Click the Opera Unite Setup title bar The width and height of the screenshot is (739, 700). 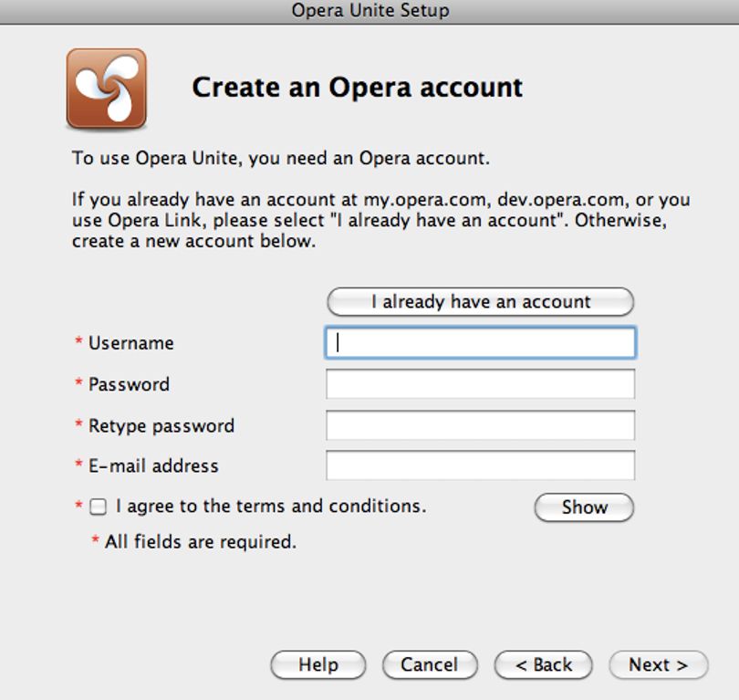[369, 11]
